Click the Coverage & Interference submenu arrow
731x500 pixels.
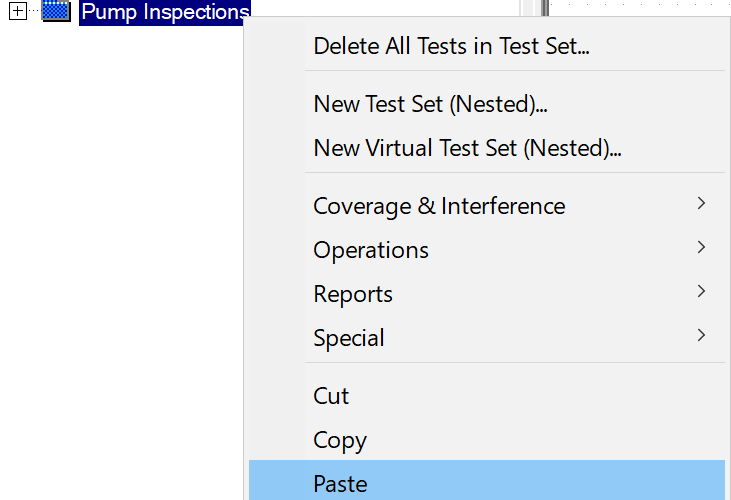[701, 203]
